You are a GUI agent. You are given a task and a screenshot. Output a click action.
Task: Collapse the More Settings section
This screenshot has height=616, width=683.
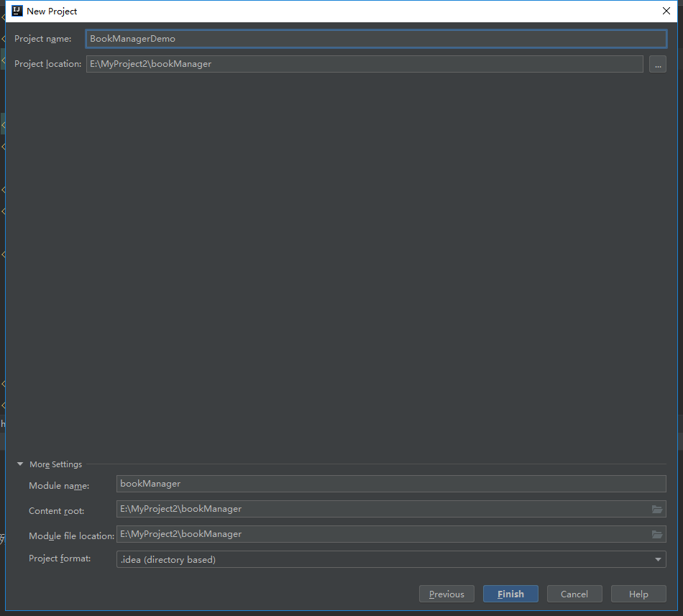pyautogui.click(x=20, y=464)
